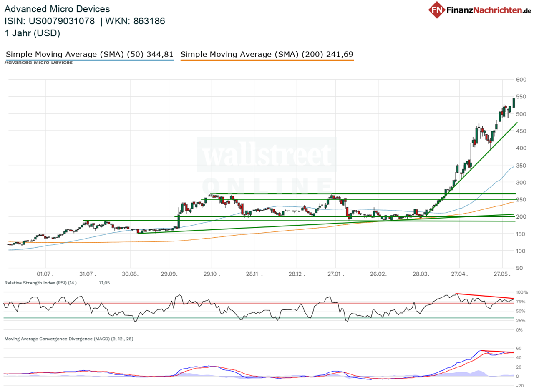Click the Advanced Micro Devices title
The image size is (534, 392).
(57, 9)
